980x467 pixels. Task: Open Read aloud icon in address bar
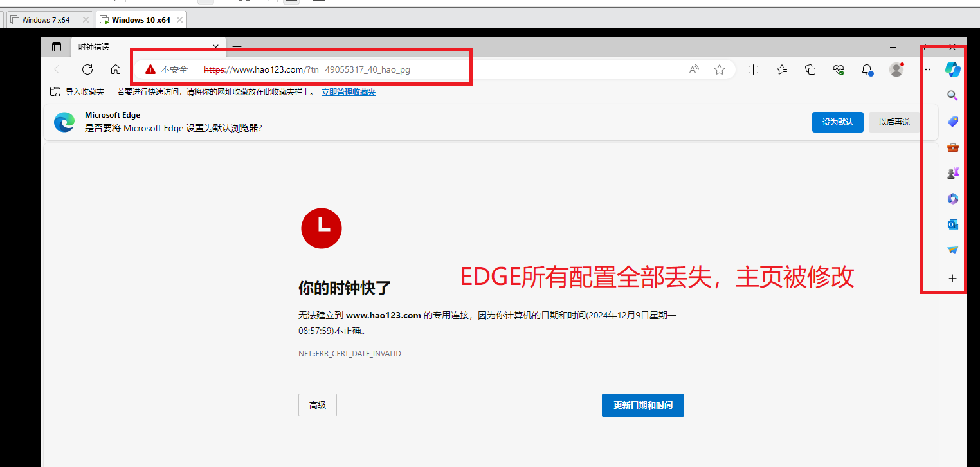(694, 69)
